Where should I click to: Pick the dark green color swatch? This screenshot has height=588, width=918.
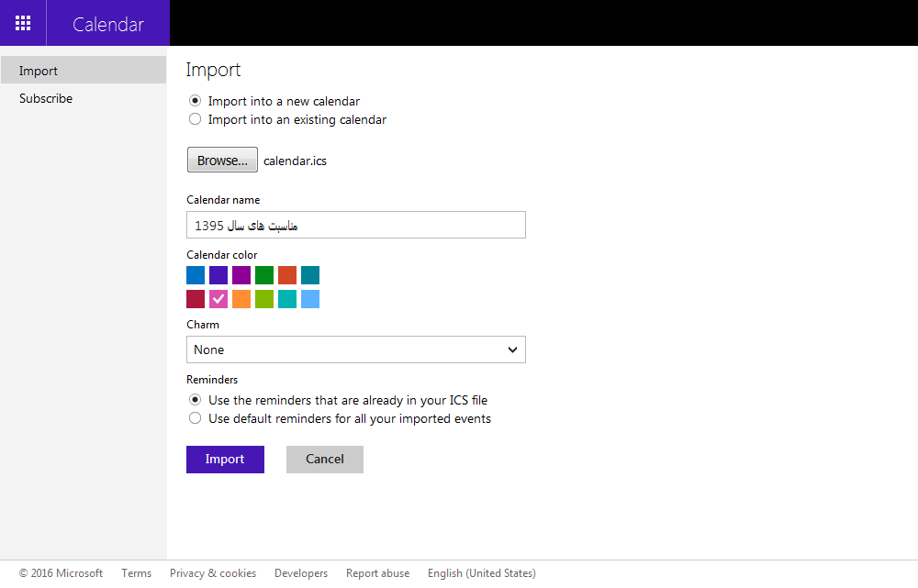point(264,275)
